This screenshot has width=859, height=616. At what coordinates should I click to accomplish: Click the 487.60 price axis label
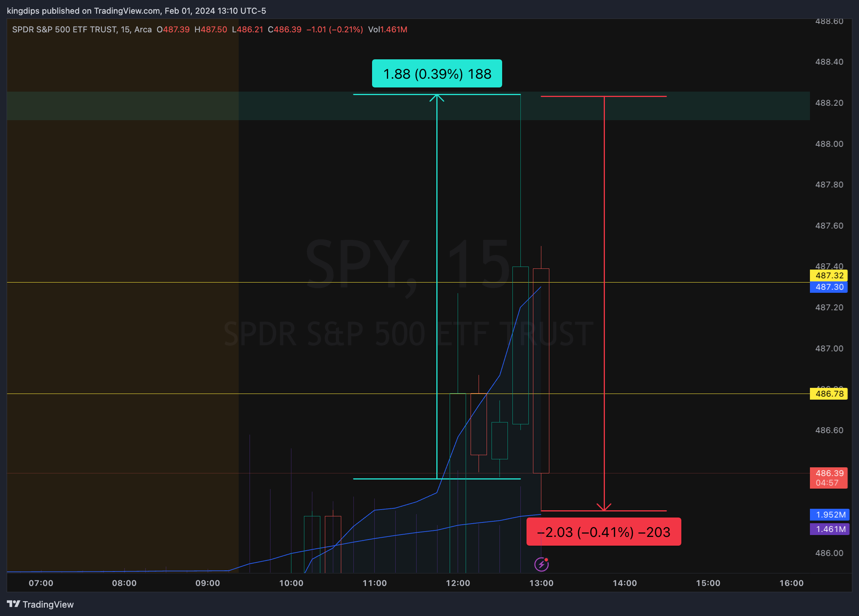pyautogui.click(x=829, y=225)
